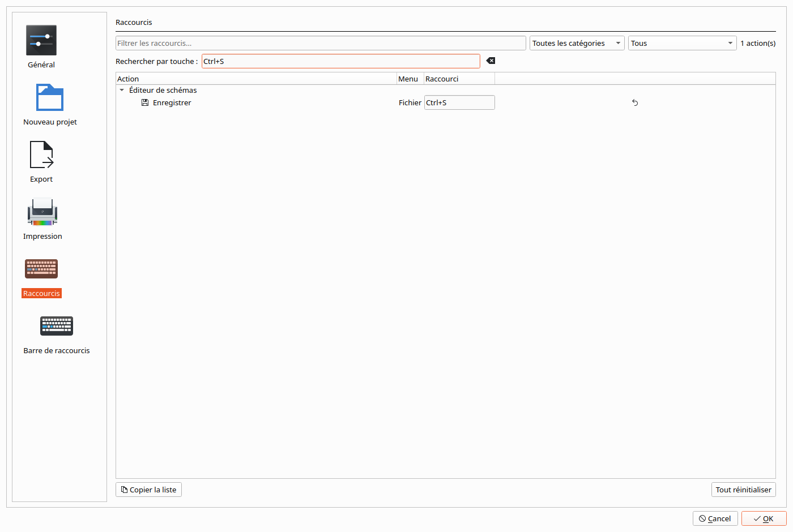793x532 pixels.
Task: Click the floppy disk icon beside Enregistrer
Action: click(x=145, y=102)
